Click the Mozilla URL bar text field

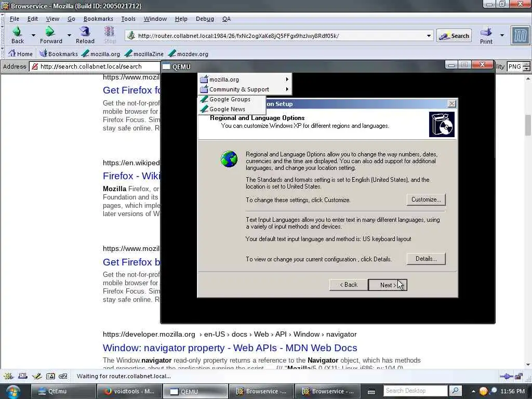[280, 36]
